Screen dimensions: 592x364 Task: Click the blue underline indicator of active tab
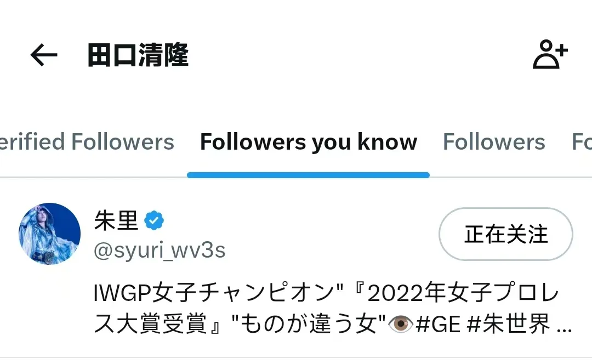(308, 175)
